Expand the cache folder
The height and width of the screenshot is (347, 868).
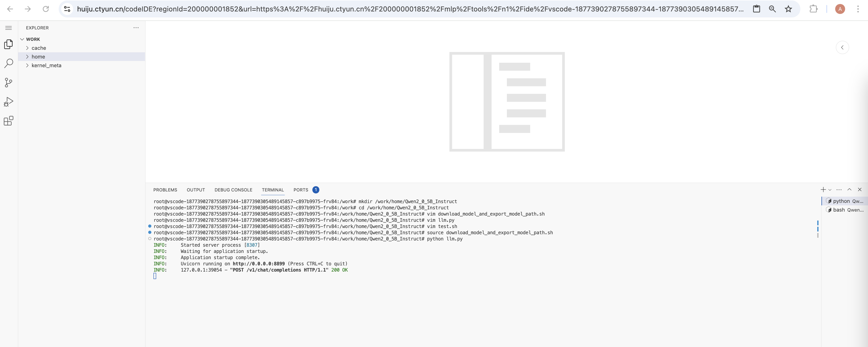tap(82, 48)
